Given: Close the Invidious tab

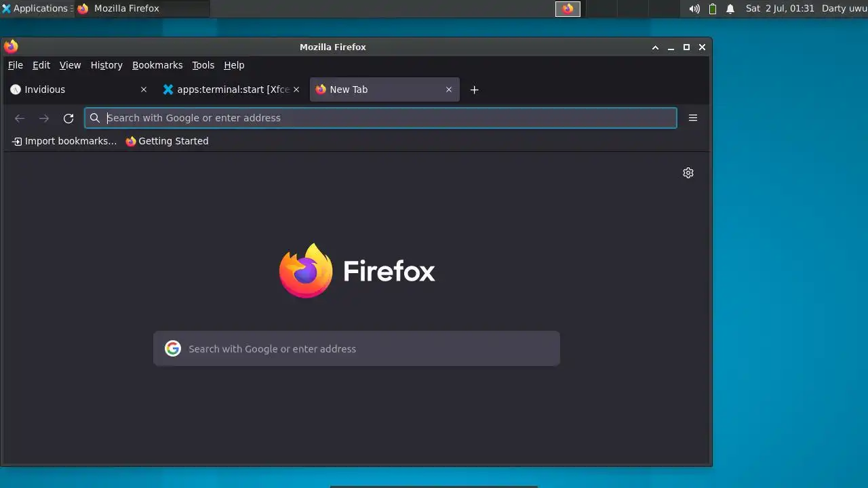Looking at the screenshot, I should coord(143,89).
